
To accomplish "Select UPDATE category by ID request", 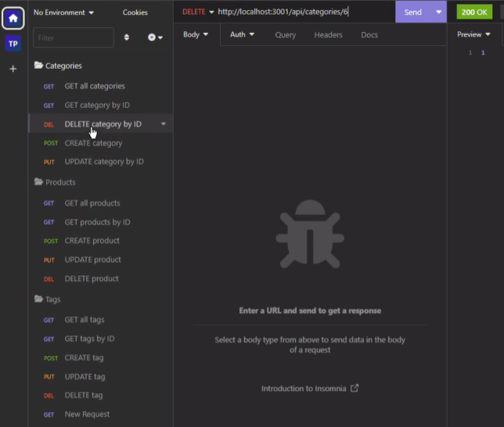I will [x=101, y=162].
